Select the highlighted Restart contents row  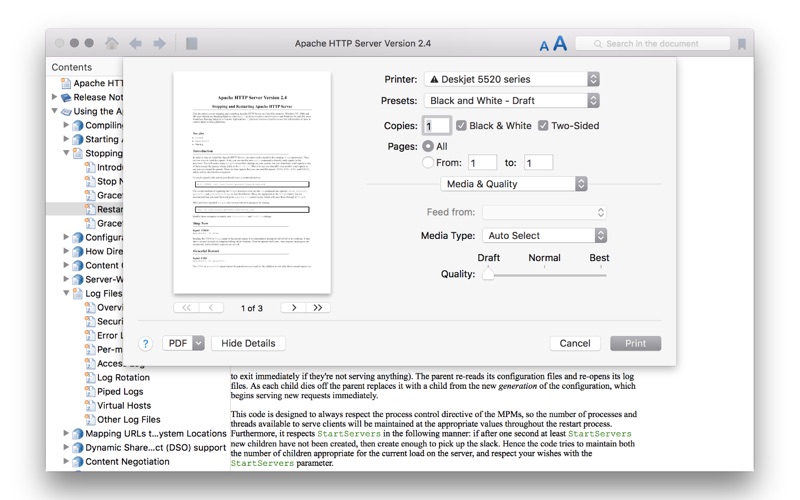click(85, 209)
